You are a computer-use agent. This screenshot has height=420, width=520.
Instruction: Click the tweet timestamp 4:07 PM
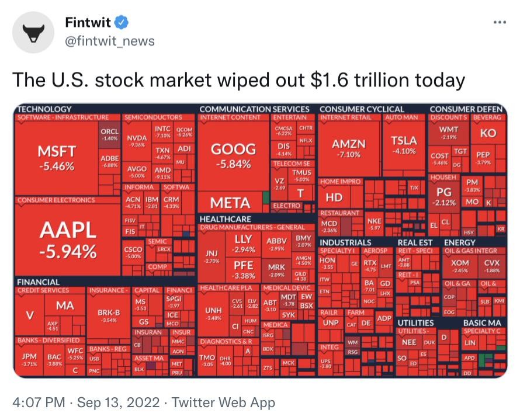pyautogui.click(x=36, y=402)
